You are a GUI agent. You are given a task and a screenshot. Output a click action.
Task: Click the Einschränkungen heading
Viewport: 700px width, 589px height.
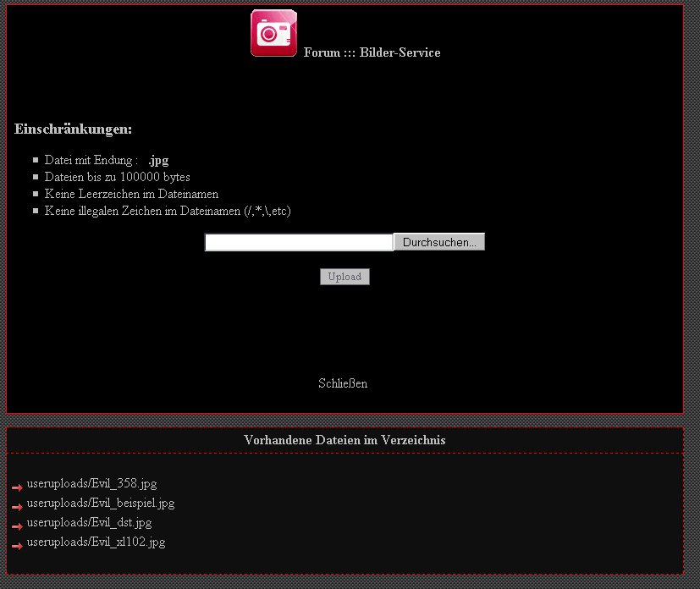tap(73, 129)
